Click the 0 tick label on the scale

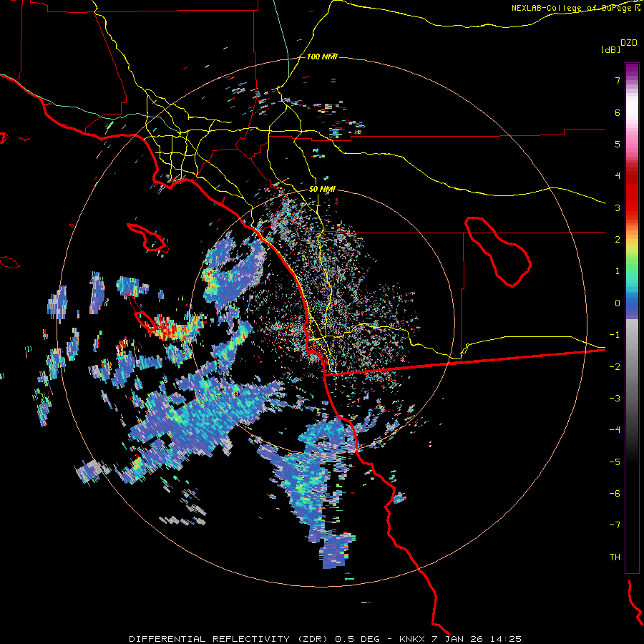[618, 303]
